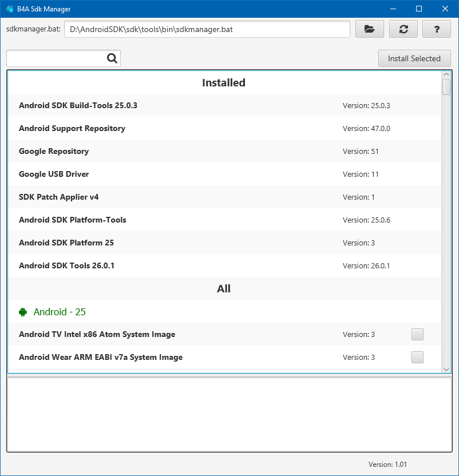Click the green Android robot icon

tap(23, 312)
